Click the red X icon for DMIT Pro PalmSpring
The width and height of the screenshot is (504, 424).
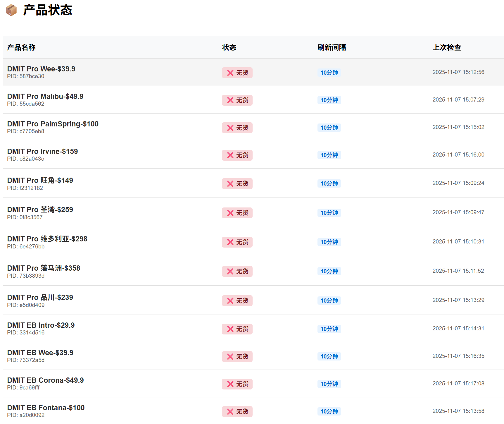click(x=230, y=128)
